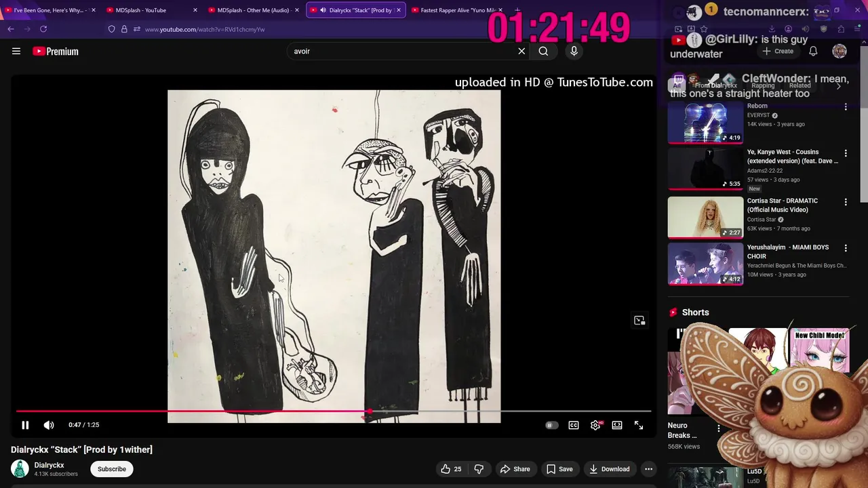The height and width of the screenshot is (488, 868).
Task: Start voice search with microphone
Action: coord(574,51)
